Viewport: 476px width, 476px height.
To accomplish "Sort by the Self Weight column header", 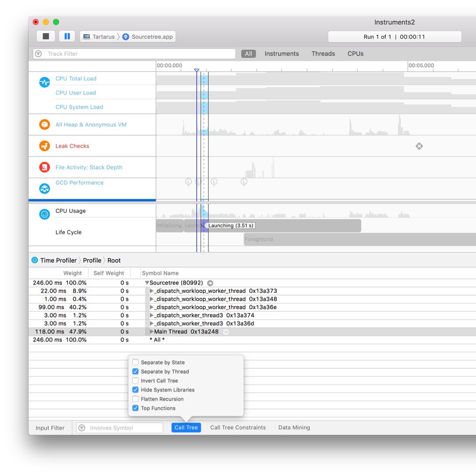I will [x=109, y=273].
